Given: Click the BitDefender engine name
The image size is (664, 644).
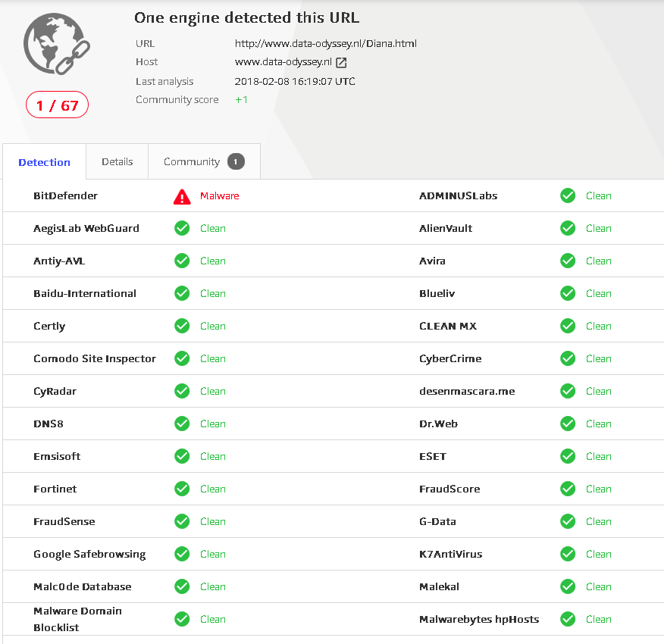Looking at the screenshot, I should click(x=66, y=195).
